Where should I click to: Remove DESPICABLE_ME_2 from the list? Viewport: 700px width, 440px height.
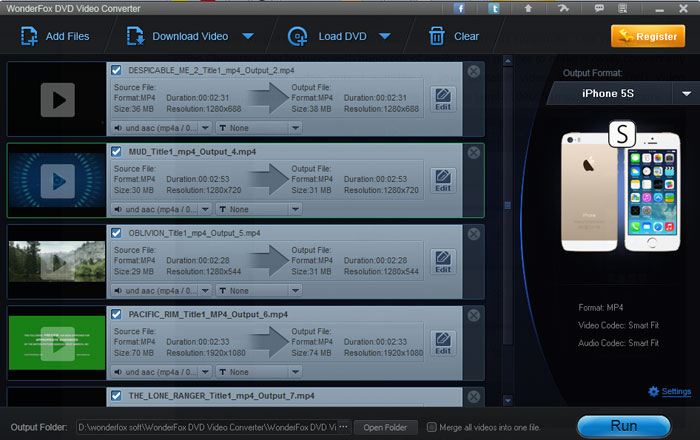point(474,71)
